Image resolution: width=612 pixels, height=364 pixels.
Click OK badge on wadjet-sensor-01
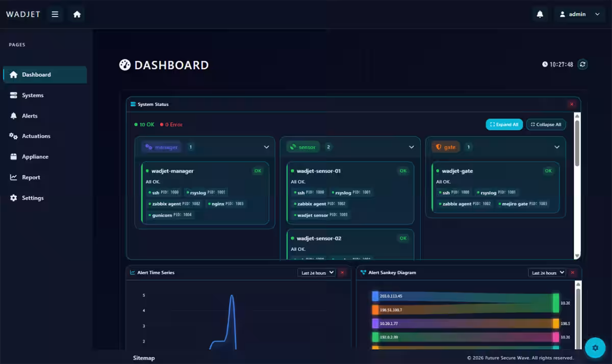point(403,171)
